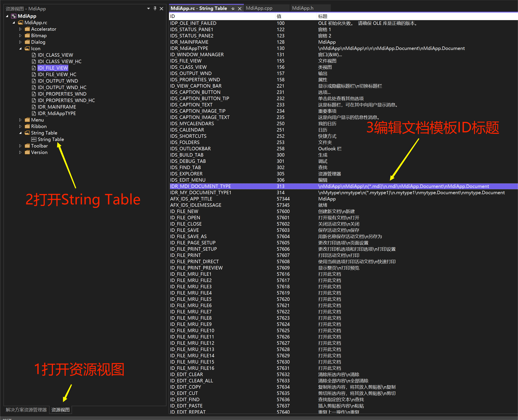The image size is (518, 420).
Task: Pin the resource view panel
Action: [x=155, y=8]
